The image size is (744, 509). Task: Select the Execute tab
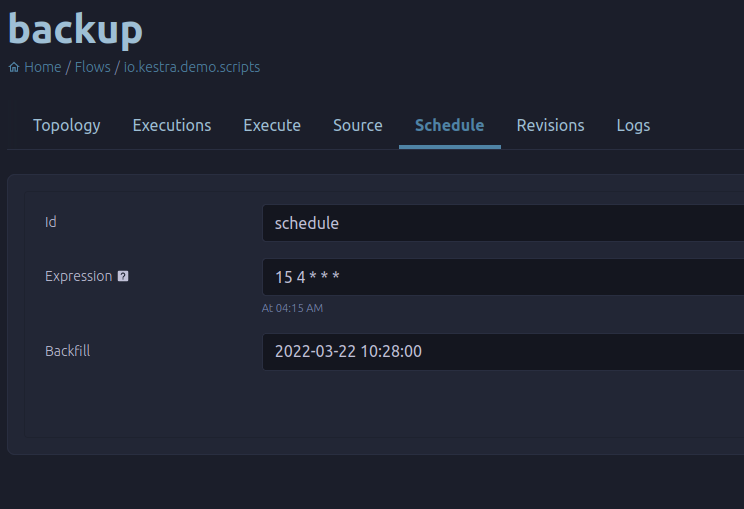(x=272, y=125)
